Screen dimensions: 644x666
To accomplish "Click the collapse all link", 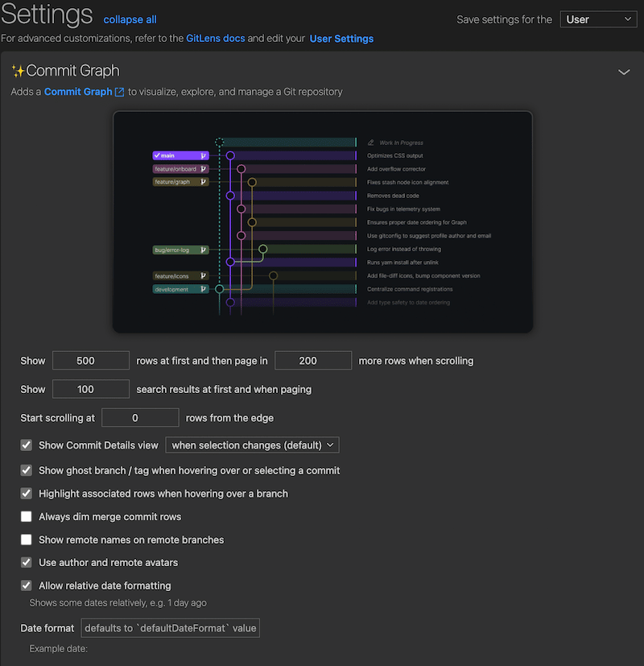I will [130, 19].
